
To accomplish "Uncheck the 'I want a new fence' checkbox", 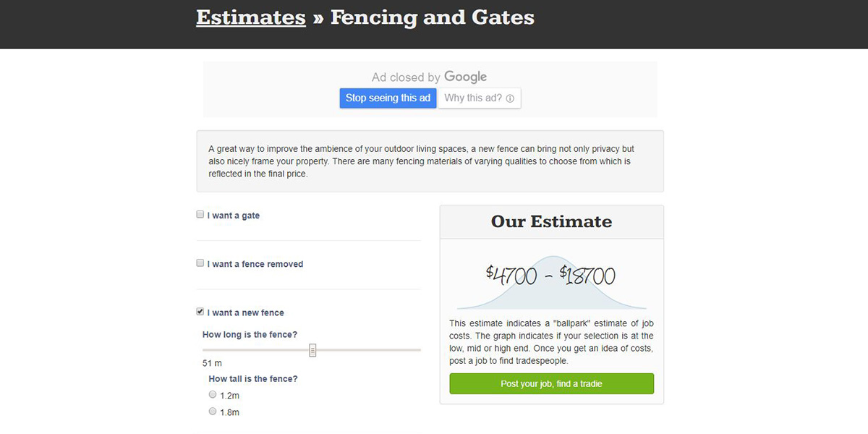I will point(200,312).
